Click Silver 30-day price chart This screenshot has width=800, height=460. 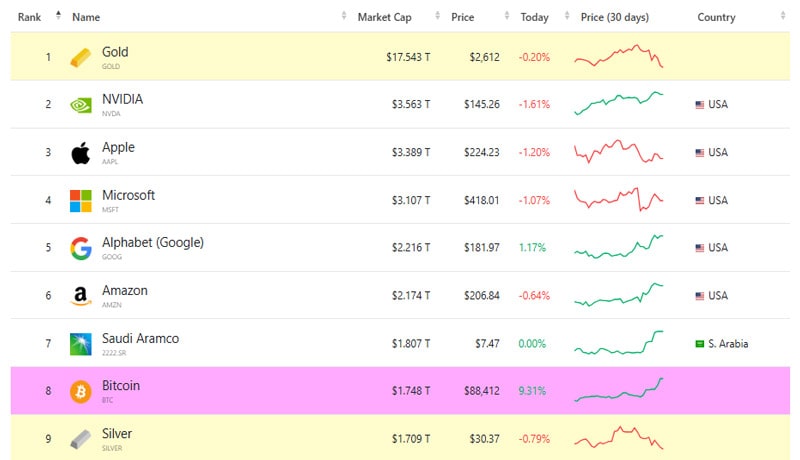tap(618, 438)
